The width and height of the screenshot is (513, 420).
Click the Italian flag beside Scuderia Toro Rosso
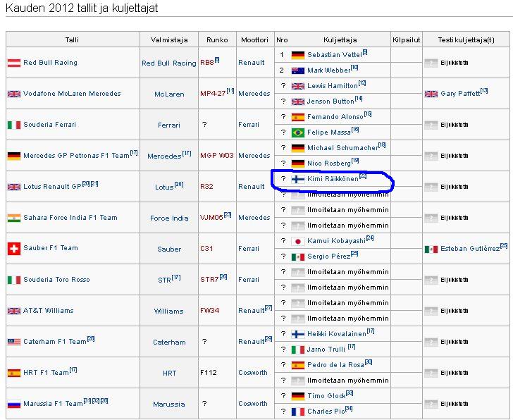[14, 280]
